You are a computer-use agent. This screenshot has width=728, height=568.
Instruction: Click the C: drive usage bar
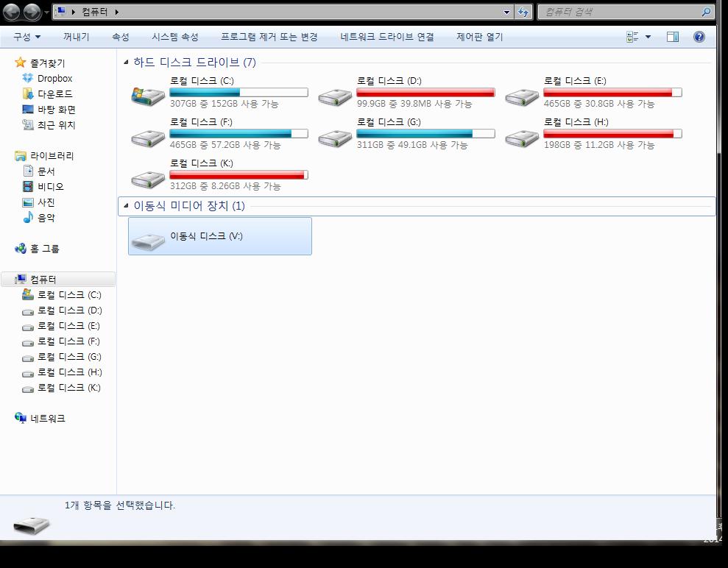tap(238, 93)
